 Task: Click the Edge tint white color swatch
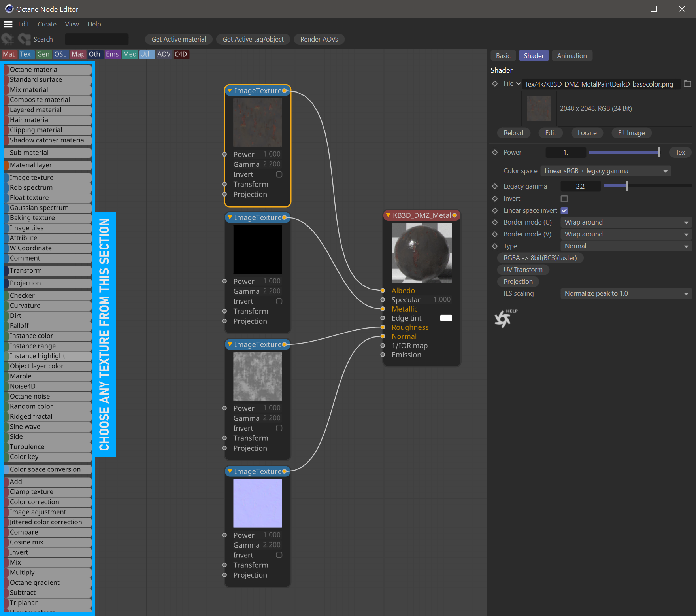coord(446,318)
